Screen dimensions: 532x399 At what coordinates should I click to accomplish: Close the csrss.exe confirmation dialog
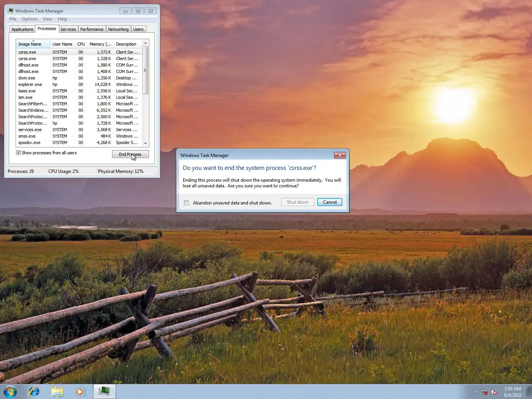tap(340, 155)
